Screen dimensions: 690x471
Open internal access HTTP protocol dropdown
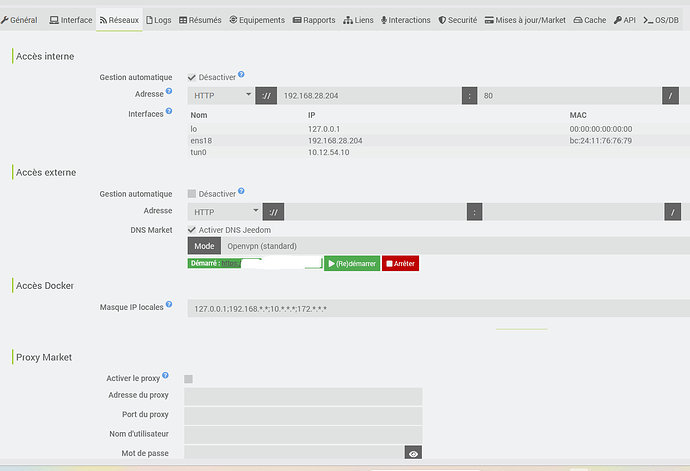(221, 96)
